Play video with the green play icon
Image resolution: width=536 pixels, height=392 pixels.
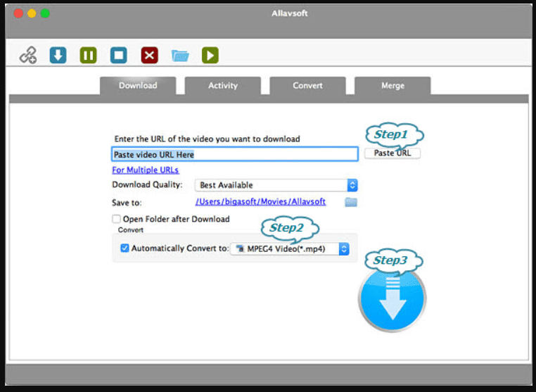(x=210, y=55)
